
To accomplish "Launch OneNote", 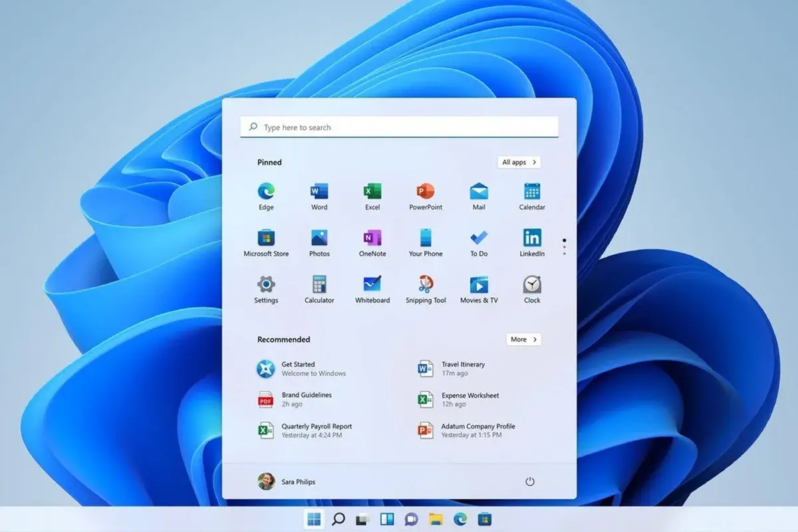I will [x=372, y=243].
